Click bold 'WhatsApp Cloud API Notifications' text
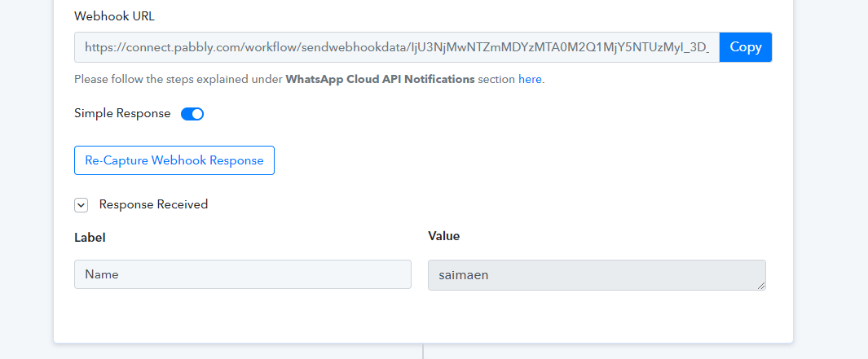 [381, 79]
